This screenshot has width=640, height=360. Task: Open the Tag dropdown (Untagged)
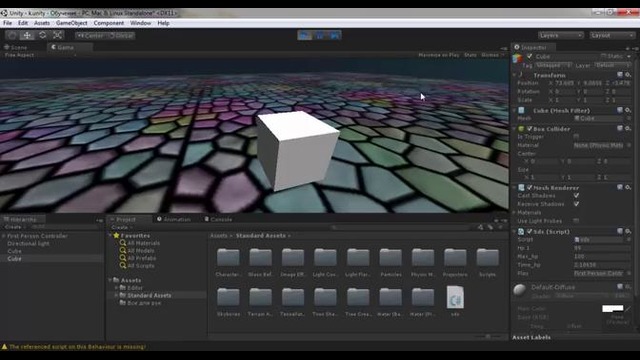point(553,65)
